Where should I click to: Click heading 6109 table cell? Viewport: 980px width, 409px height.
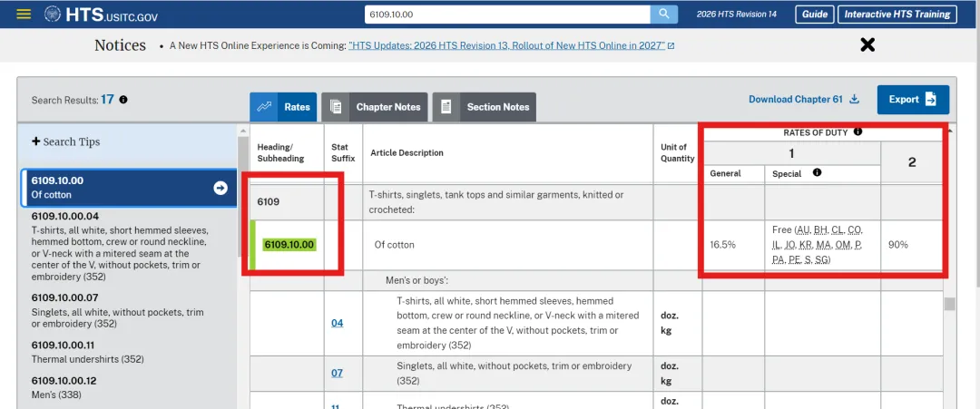pos(287,201)
